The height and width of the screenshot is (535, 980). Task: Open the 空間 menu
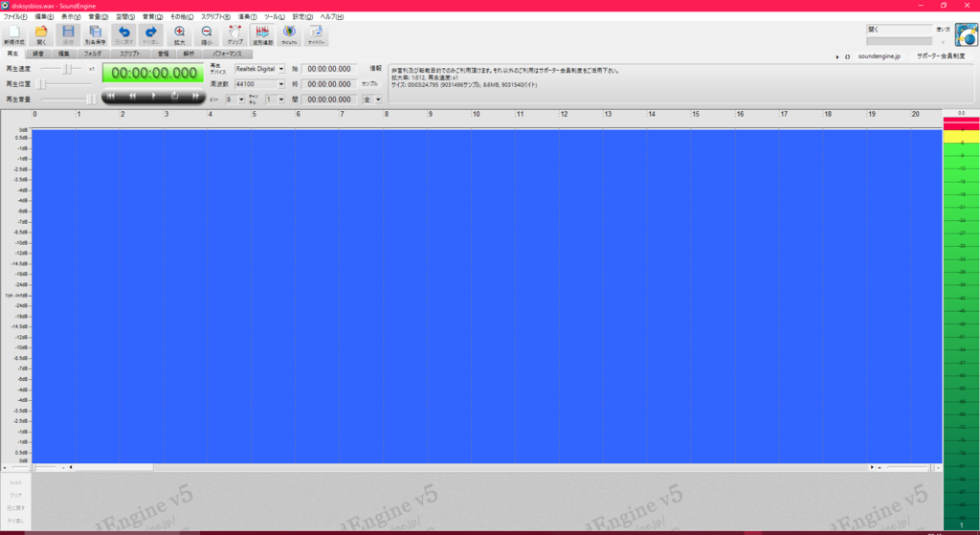click(x=125, y=17)
